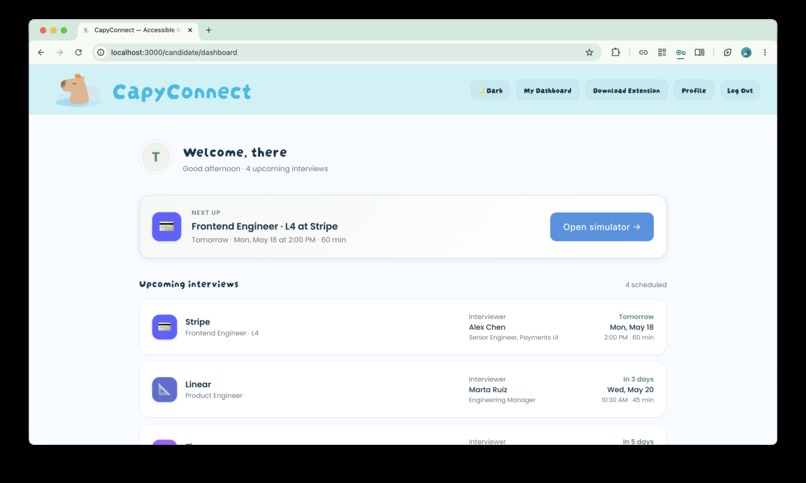806x483 pixels.
Task: Click the "Welcome, there" heading
Action: [235, 152]
